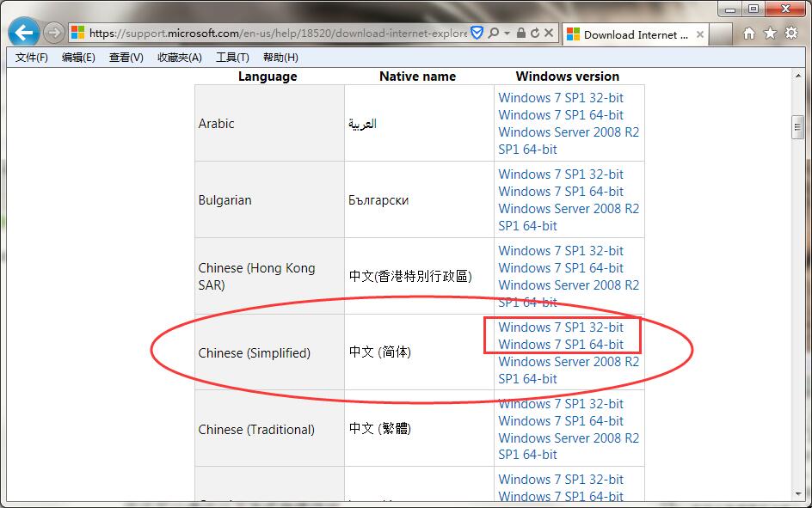
Task: Click Bulgarian Windows 7 SP1 64-bit link
Action: 561,192
